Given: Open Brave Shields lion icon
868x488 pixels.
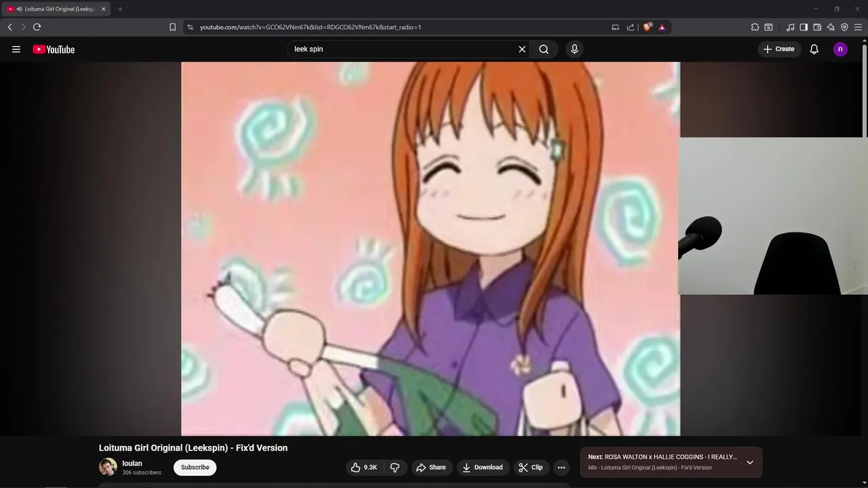Looking at the screenshot, I should coord(648,27).
